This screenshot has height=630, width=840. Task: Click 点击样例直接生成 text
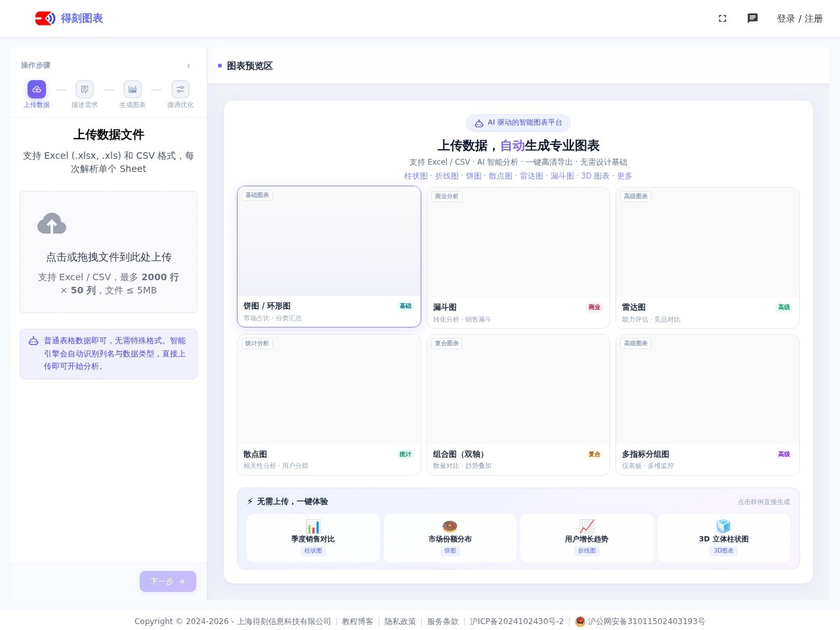(x=764, y=502)
